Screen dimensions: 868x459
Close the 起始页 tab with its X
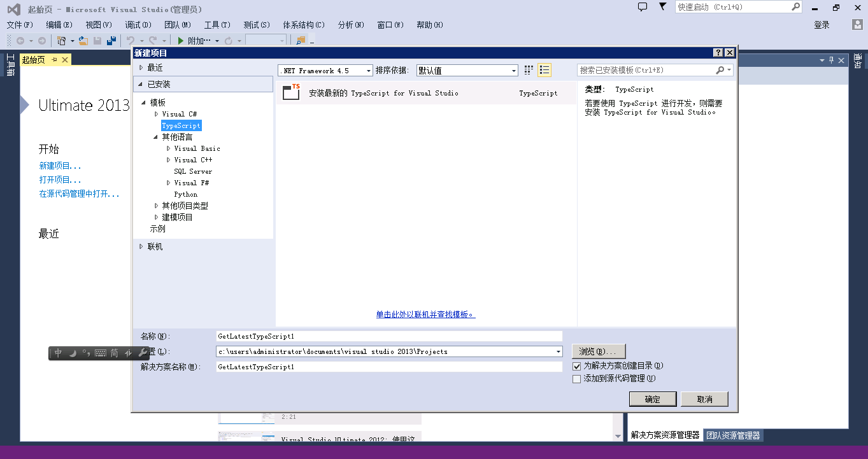65,59
